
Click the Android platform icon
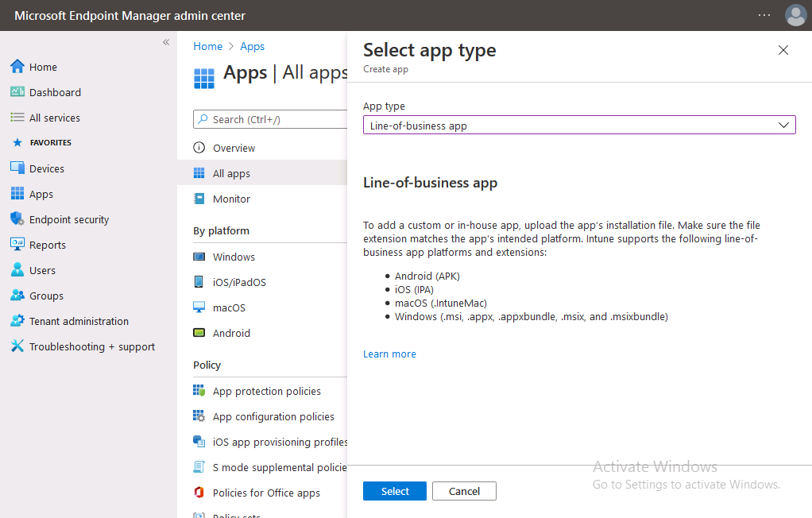click(x=199, y=333)
